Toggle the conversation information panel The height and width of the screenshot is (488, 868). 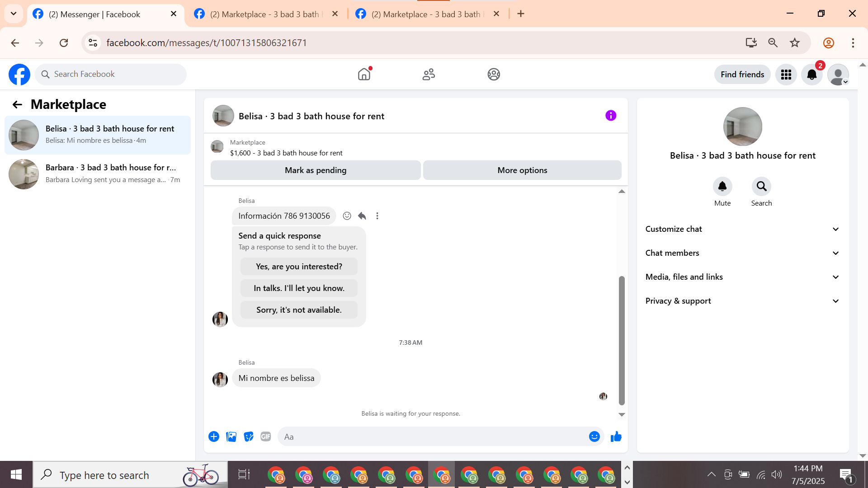click(611, 116)
